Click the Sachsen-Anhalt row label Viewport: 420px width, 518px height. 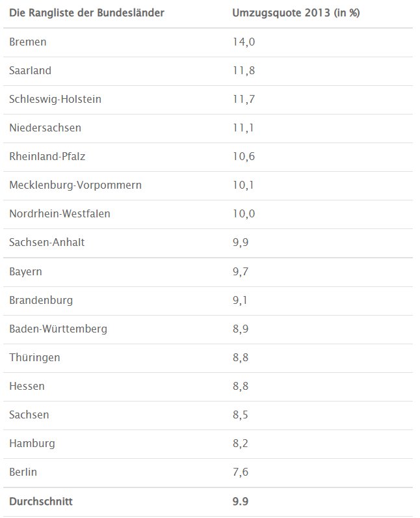(47, 243)
